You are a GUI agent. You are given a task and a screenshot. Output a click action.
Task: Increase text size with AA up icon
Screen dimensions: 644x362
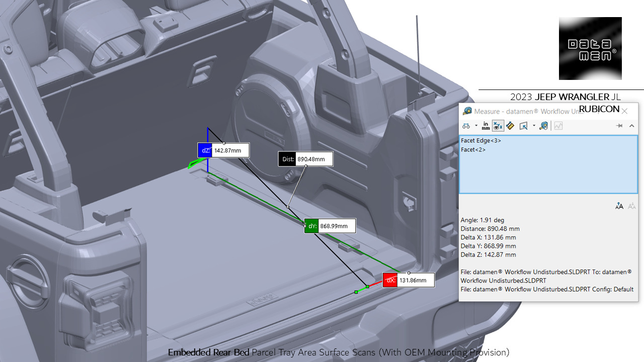[x=619, y=206]
